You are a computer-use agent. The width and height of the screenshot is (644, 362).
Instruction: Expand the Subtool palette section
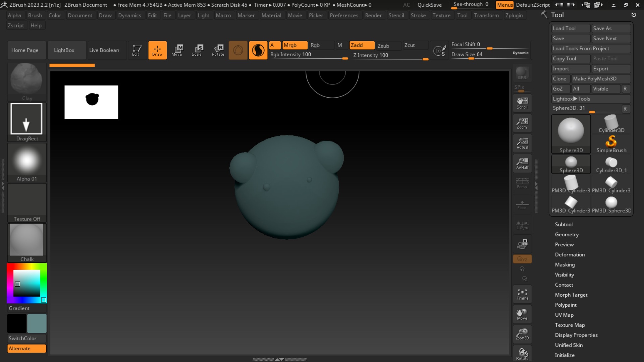[563, 224]
